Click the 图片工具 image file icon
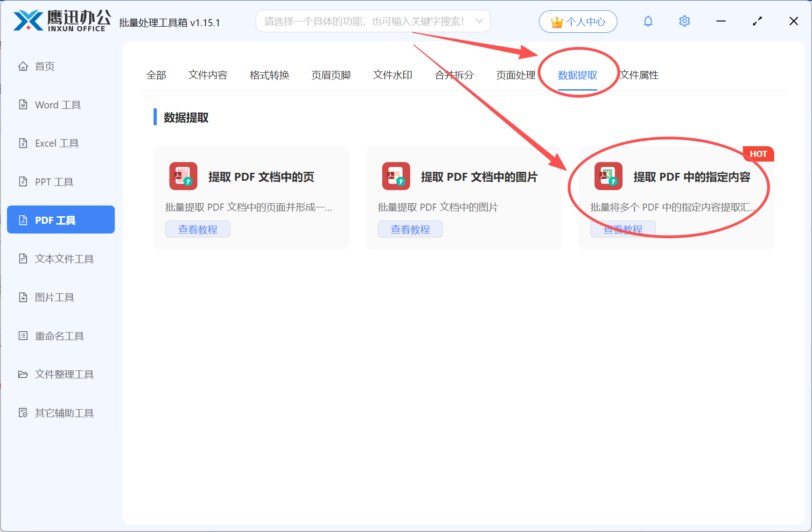 coord(23,297)
